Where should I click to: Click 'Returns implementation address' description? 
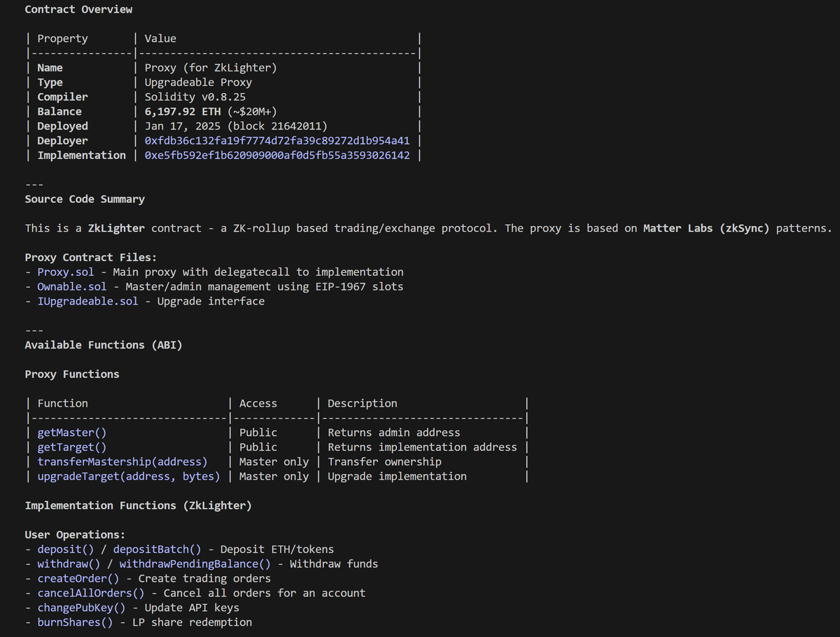pyautogui.click(x=423, y=447)
